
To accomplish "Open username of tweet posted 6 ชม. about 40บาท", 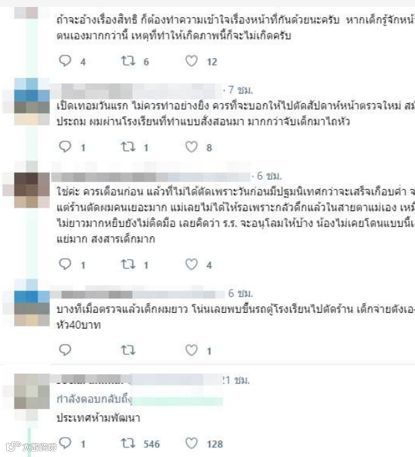I will 138,294.
